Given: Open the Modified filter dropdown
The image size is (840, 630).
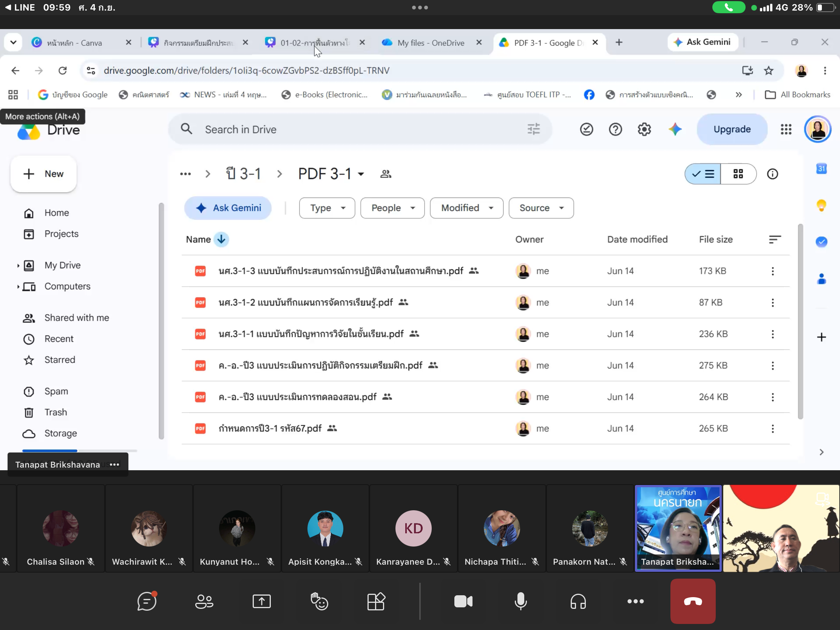Looking at the screenshot, I should (x=466, y=208).
